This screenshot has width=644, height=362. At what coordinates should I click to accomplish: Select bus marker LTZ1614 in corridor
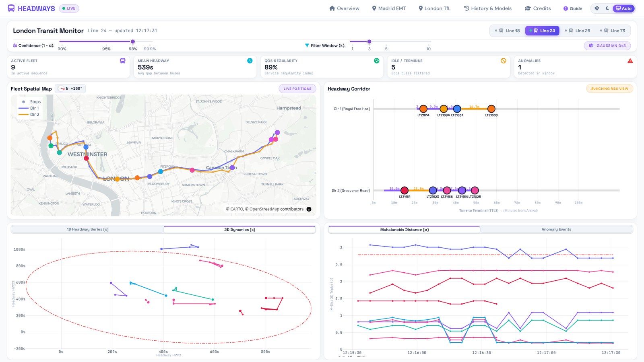(x=423, y=109)
